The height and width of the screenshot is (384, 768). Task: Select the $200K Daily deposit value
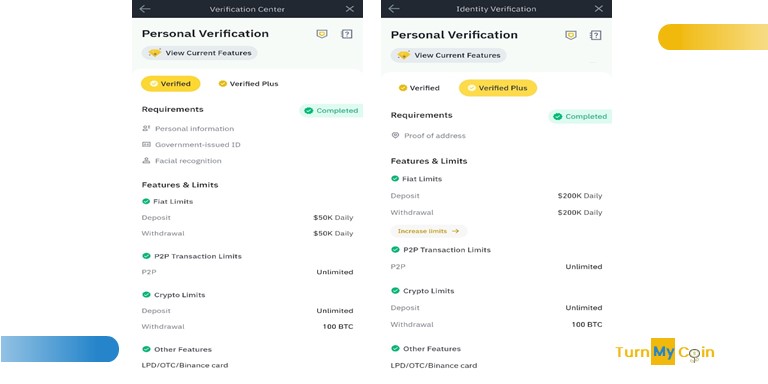pos(580,196)
